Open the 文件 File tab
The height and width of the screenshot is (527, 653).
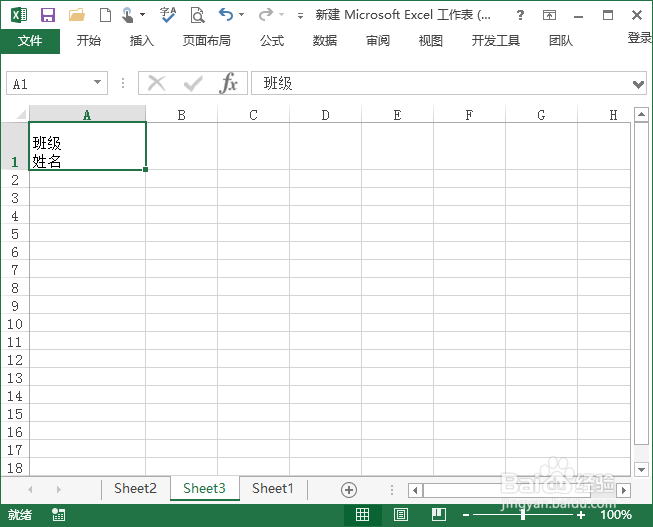pyautogui.click(x=30, y=41)
